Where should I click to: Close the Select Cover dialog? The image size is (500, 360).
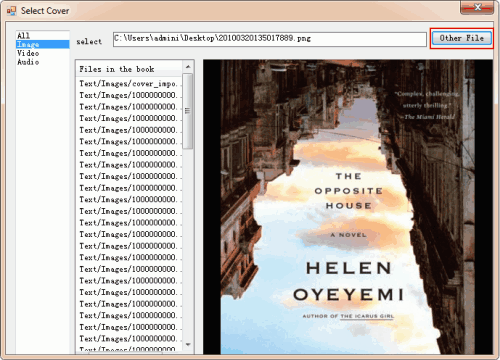click(477, 7)
